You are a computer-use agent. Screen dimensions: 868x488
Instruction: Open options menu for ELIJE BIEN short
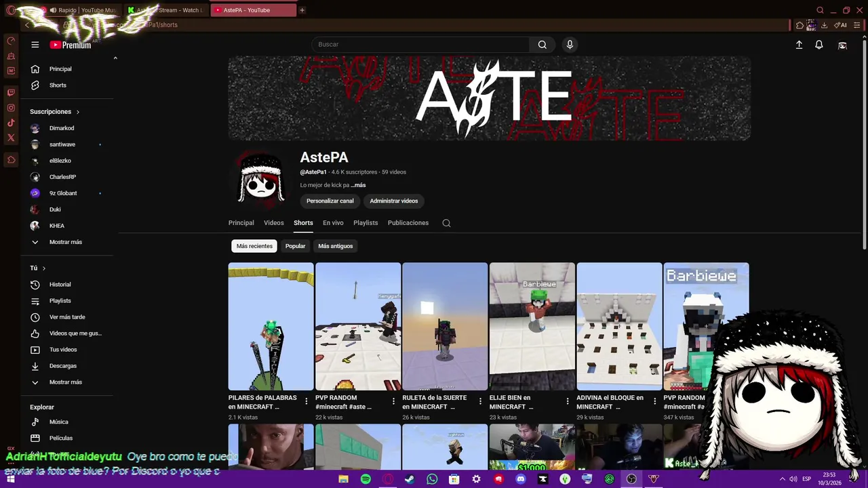click(568, 401)
